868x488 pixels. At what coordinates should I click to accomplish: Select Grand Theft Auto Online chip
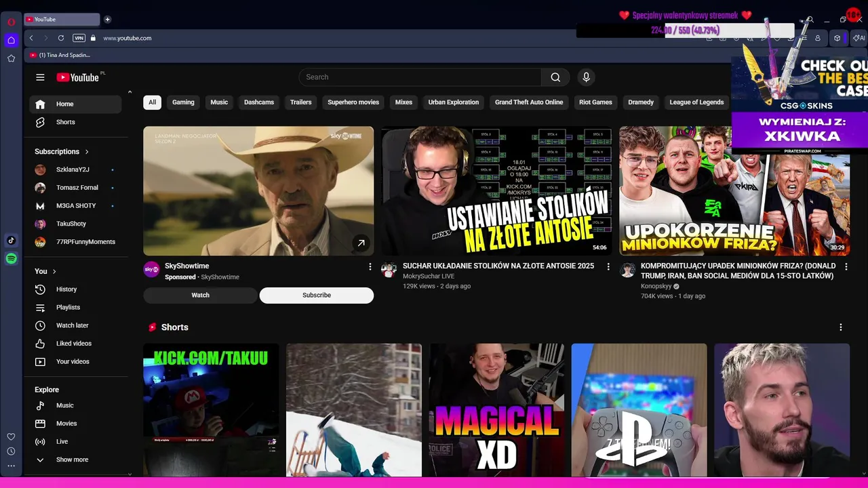(529, 102)
